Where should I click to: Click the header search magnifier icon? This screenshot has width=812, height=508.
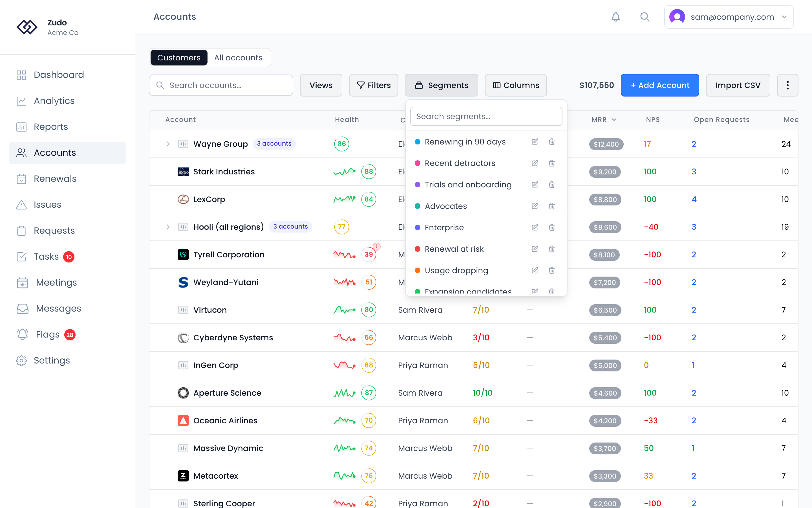(x=645, y=17)
